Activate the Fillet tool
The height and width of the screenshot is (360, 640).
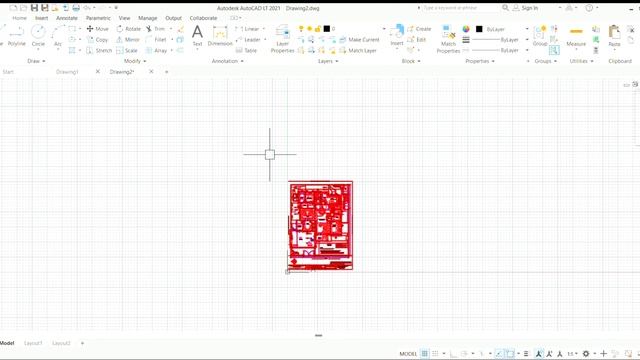pos(156,40)
